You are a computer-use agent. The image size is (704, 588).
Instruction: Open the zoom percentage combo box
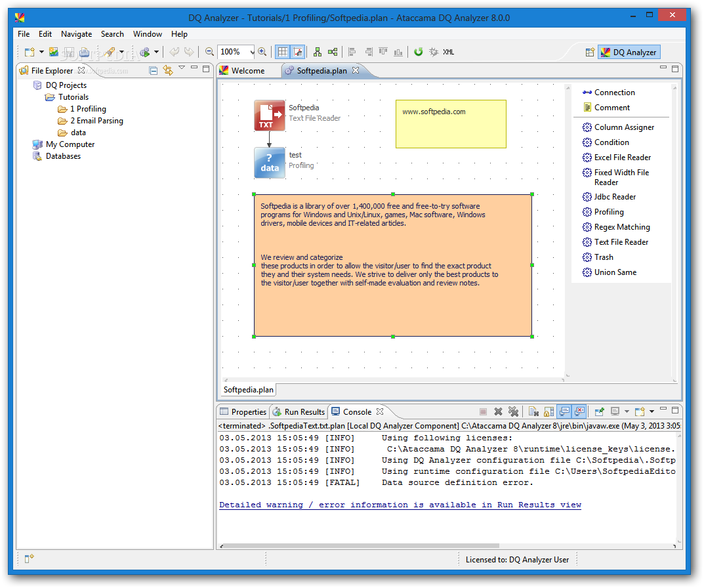point(236,52)
